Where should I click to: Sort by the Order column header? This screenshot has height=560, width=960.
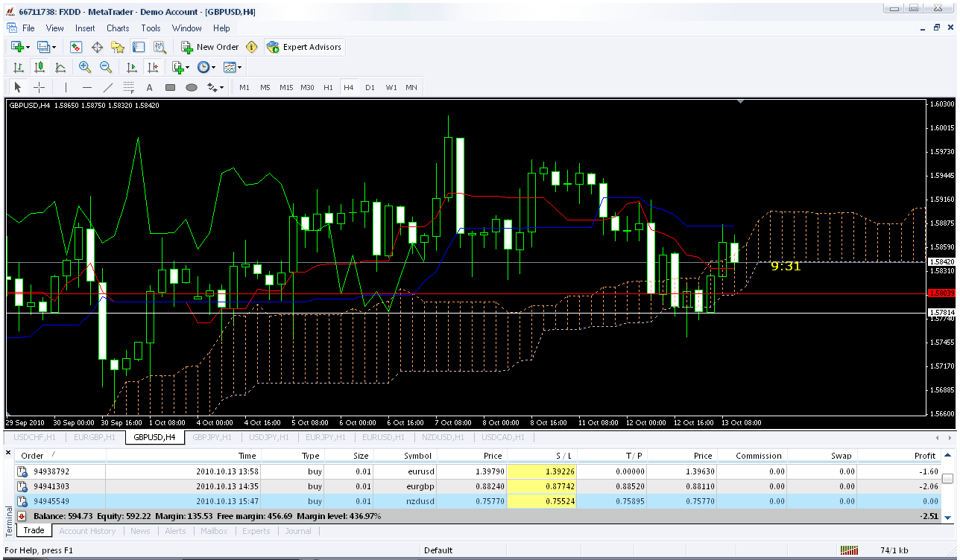(x=60, y=456)
